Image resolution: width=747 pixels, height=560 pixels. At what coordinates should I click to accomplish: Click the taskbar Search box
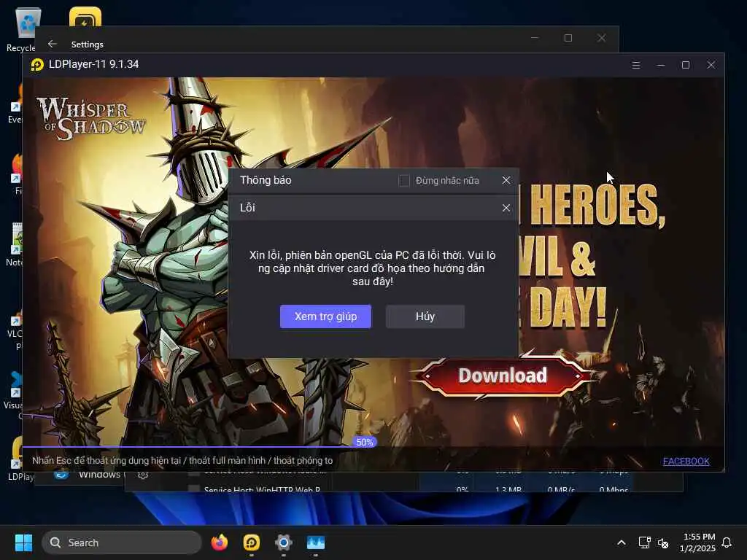(x=122, y=542)
